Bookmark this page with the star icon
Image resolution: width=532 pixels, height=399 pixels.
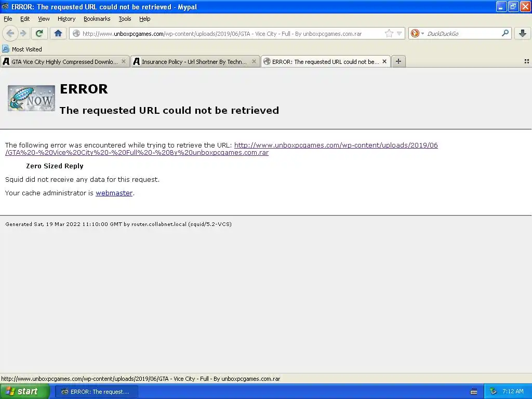coord(389,33)
